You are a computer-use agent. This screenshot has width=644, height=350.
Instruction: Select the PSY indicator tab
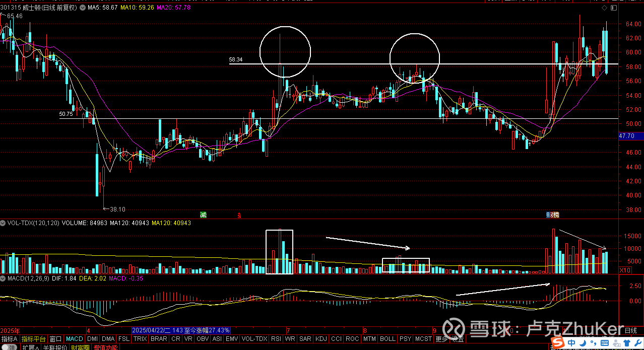[x=405, y=339]
